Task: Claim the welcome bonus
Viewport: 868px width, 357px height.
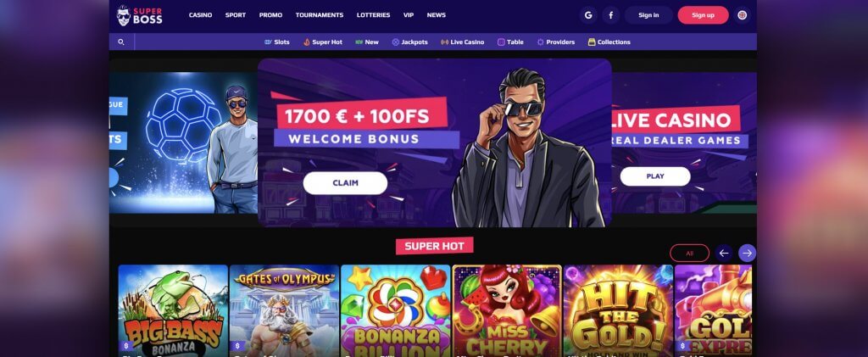Action: [x=346, y=183]
